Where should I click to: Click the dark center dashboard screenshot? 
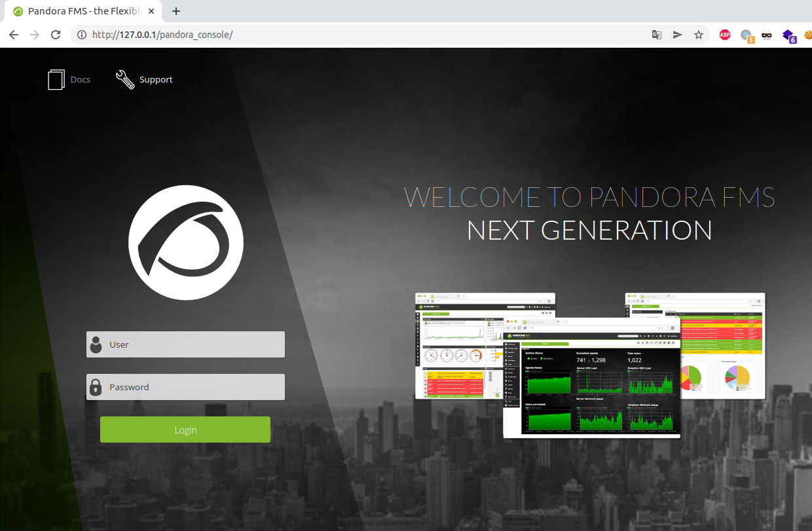tap(591, 378)
